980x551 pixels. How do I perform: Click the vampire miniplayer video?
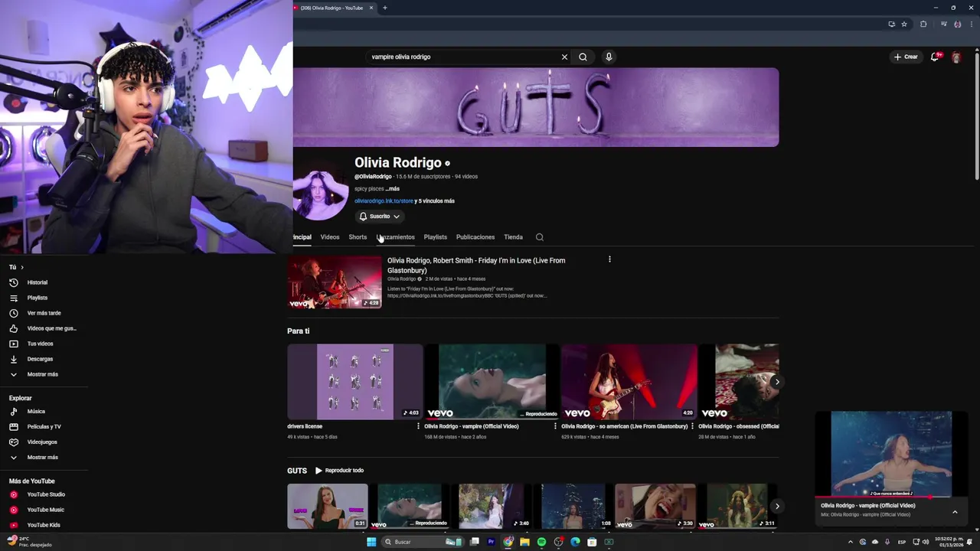click(891, 454)
